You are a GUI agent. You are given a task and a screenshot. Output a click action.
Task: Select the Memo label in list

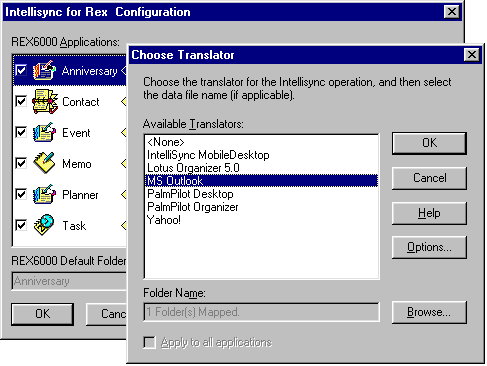(77, 164)
